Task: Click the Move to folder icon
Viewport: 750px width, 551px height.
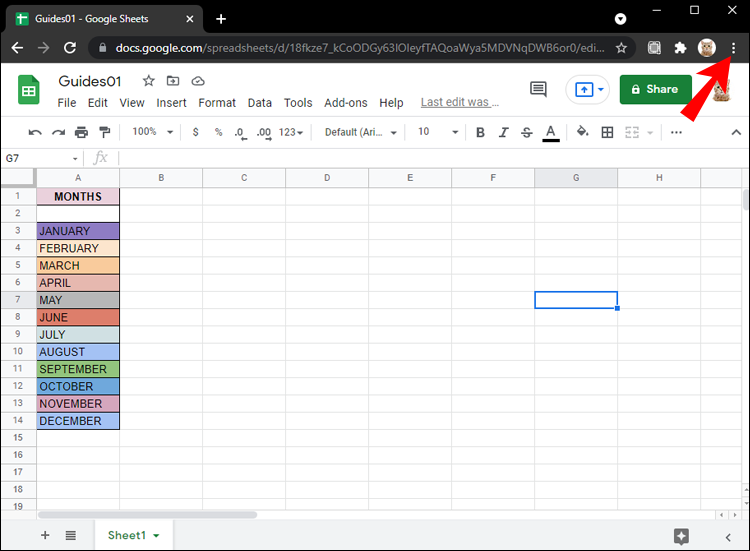Action: [173, 81]
